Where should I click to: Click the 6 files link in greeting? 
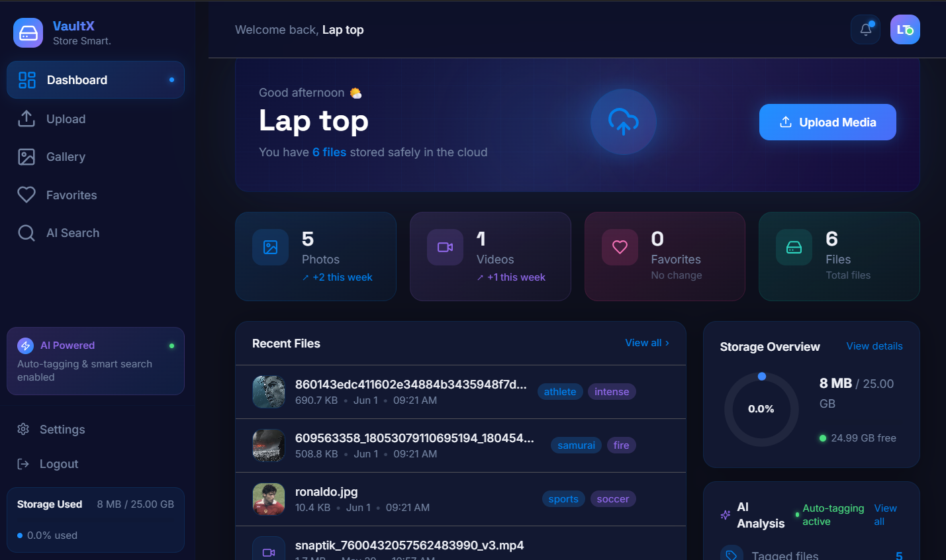330,152
